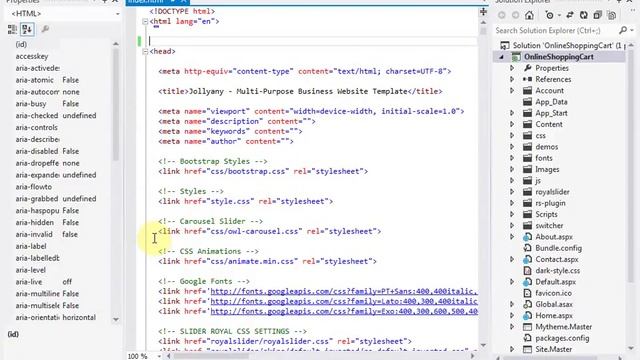640x360 pixels.
Task: Click the Property Pages wrench icon
Action: click(x=45, y=29)
